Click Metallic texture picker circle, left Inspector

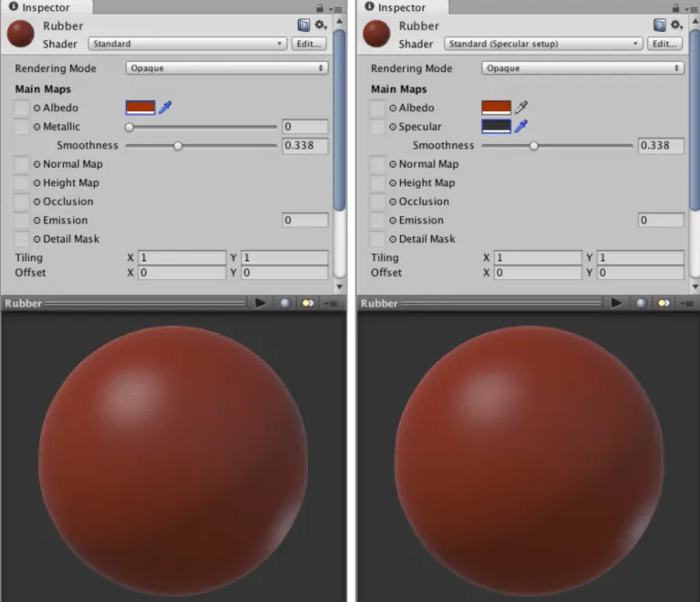(36, 127)
